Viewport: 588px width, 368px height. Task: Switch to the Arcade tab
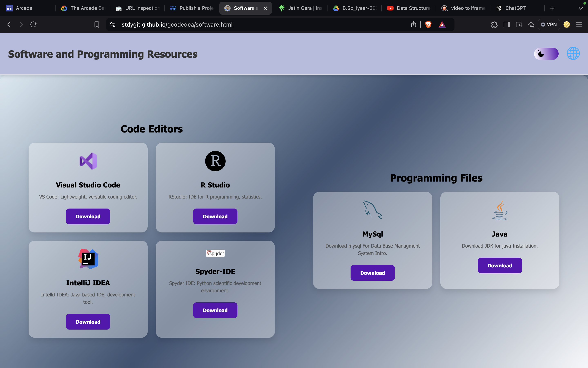click(28, 8)
